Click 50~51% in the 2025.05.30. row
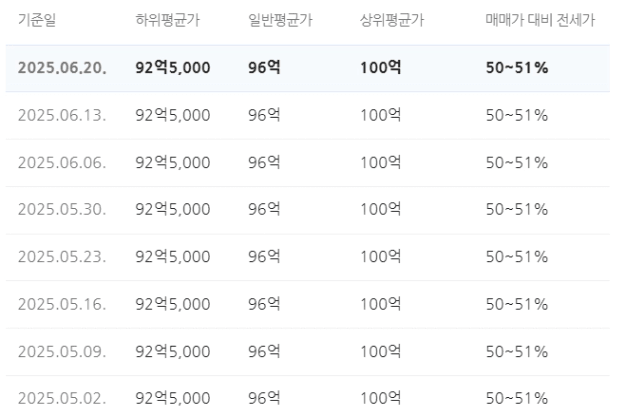Screen dimensions: 626x417 pos(517,210)
